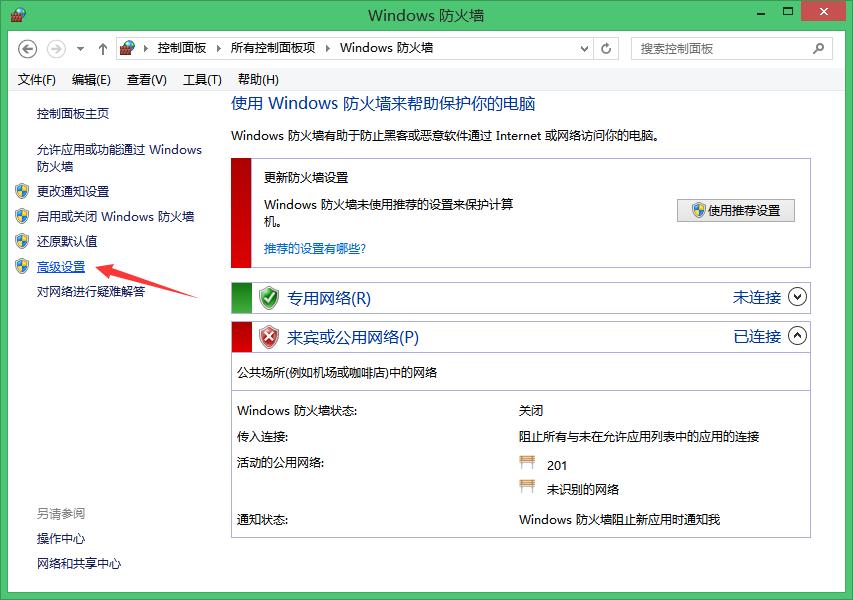
Task: Click the back navigation arrow
Action: [x=27, y=47]
